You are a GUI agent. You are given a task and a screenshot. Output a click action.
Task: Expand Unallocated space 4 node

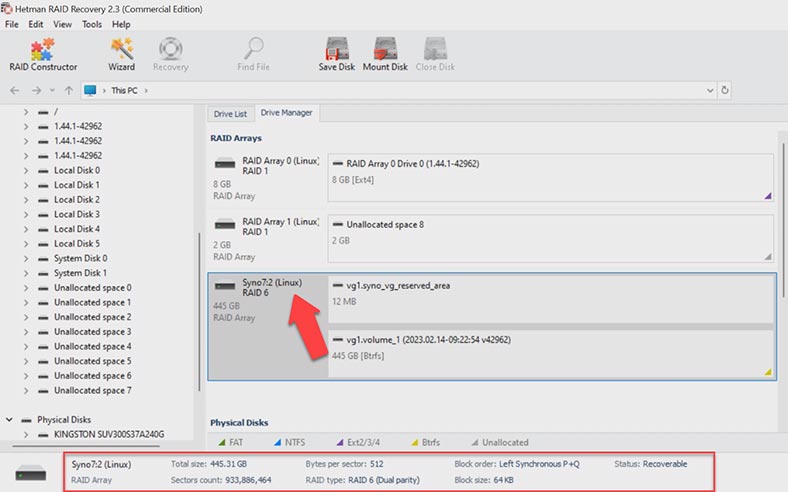(26, 346)
